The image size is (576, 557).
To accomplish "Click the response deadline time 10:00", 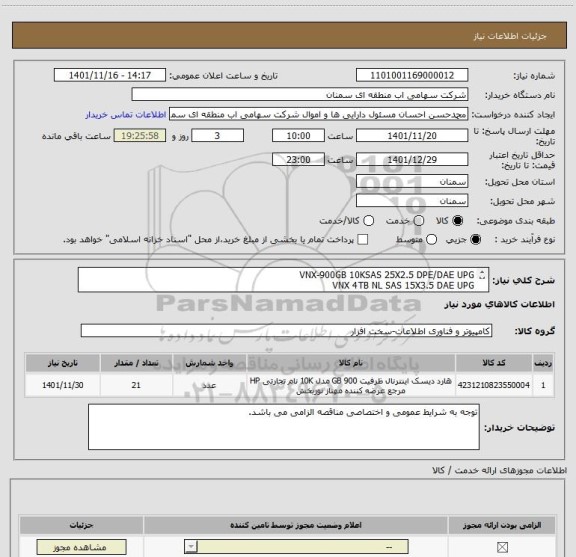I will click(298, 136).
